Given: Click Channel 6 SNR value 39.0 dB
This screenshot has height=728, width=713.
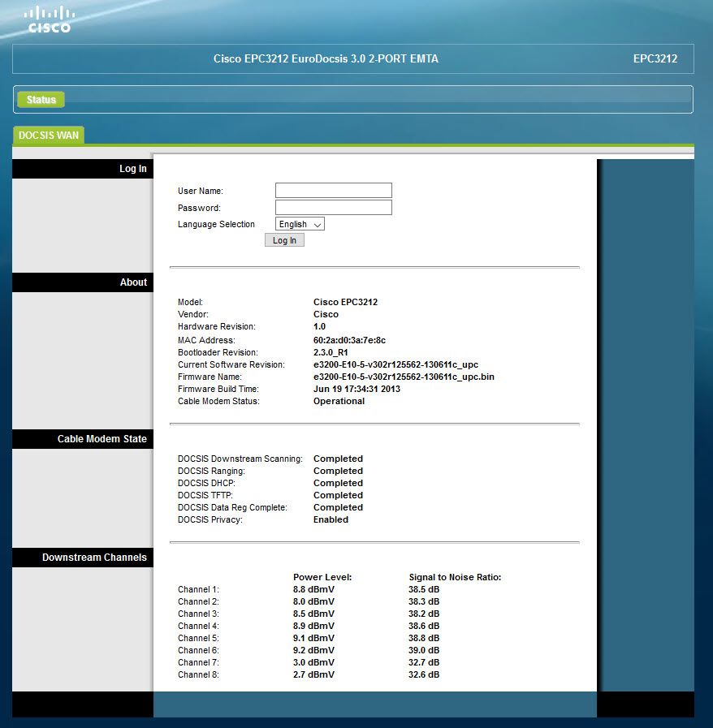Looking at the screenshot, I should pyautogui.click(x=424, y=650).
